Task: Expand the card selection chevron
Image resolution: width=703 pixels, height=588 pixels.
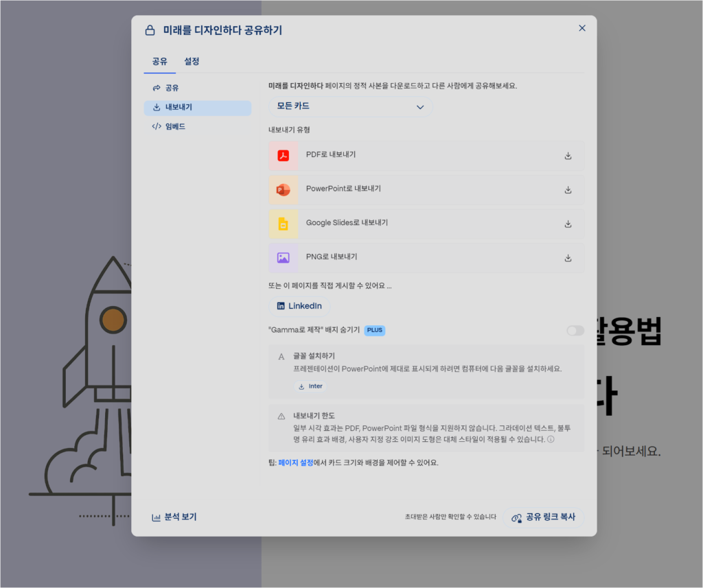Action: pyautogui.click(x=419, y=107)
